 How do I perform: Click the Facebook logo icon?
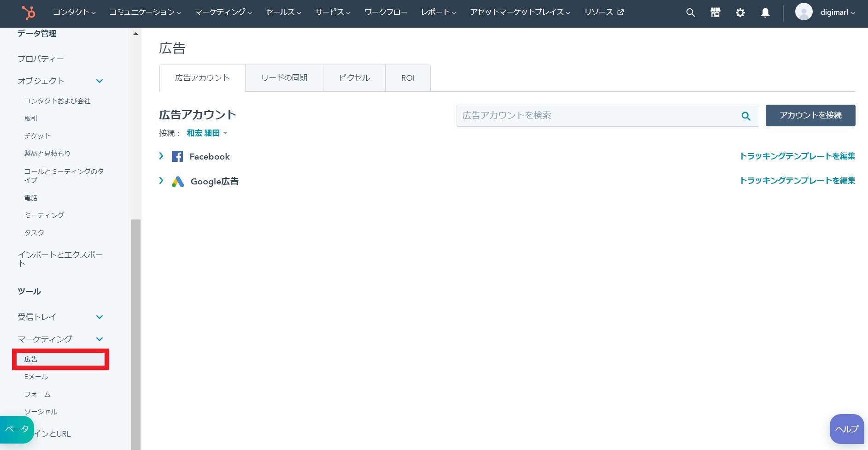(x=177, y=156)
